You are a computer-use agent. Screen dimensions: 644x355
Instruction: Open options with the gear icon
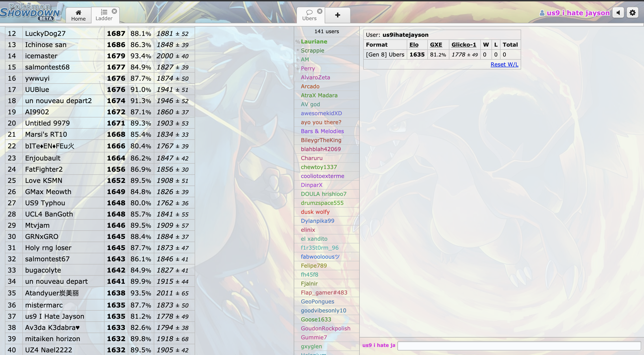tap(633, 13)
